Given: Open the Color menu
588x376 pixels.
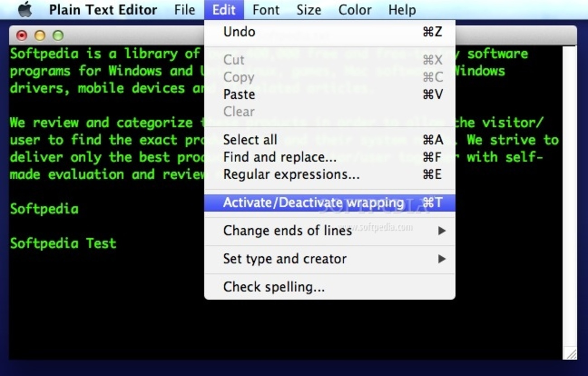Looking at the screenshot, I should (x=355, y=10).
